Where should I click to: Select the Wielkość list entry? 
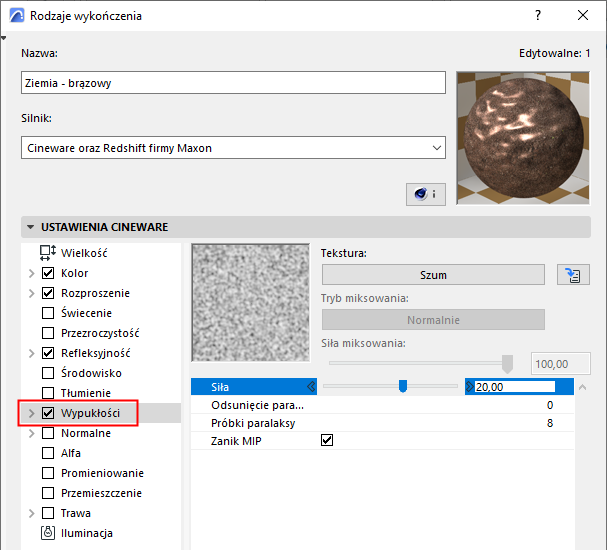click(84, 253)
